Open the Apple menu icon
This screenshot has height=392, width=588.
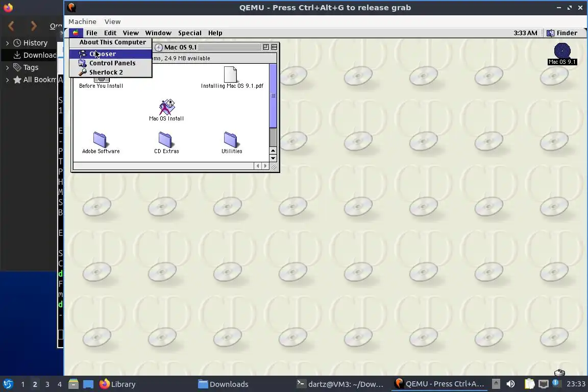click(x=76, y=33)
